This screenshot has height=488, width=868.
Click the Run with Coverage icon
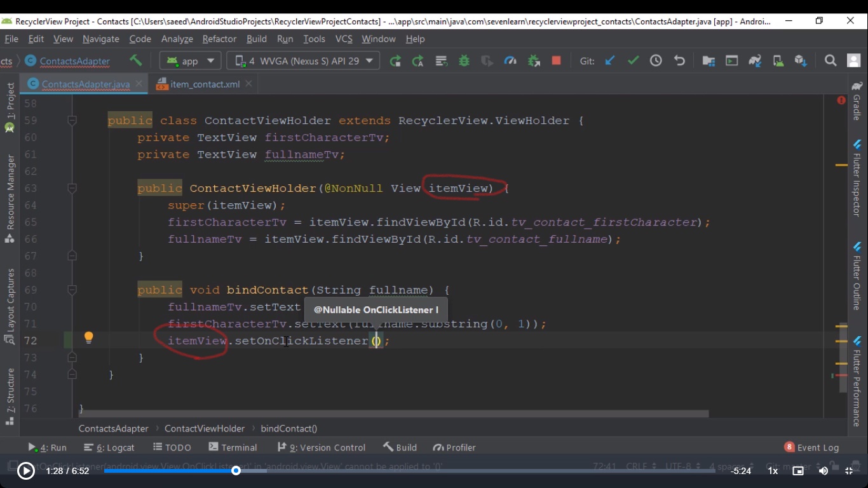[487, 61]
